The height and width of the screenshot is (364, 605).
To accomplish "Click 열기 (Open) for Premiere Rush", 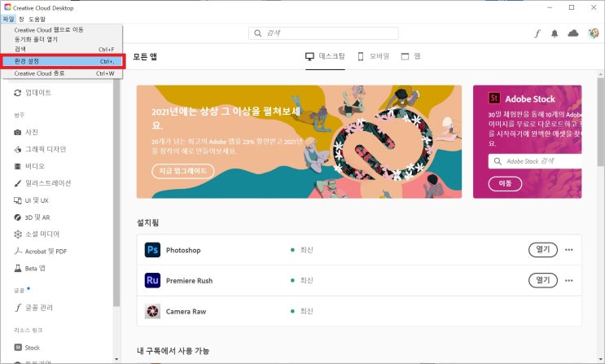I will (543, 280).
